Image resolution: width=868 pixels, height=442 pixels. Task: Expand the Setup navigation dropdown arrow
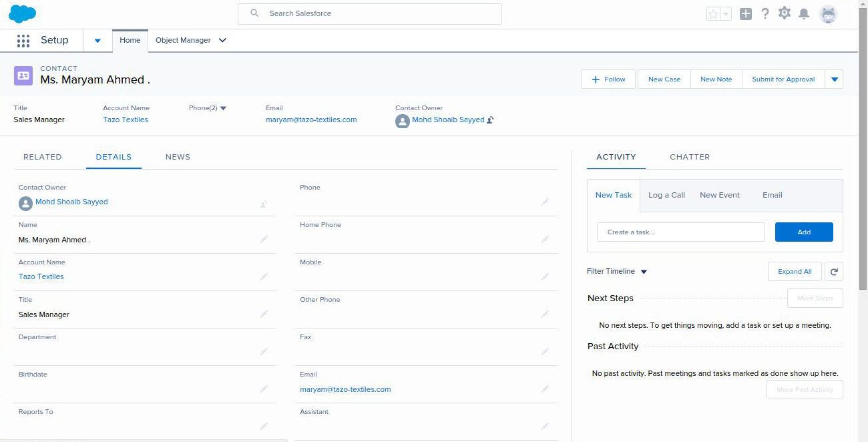coord(97,41)
